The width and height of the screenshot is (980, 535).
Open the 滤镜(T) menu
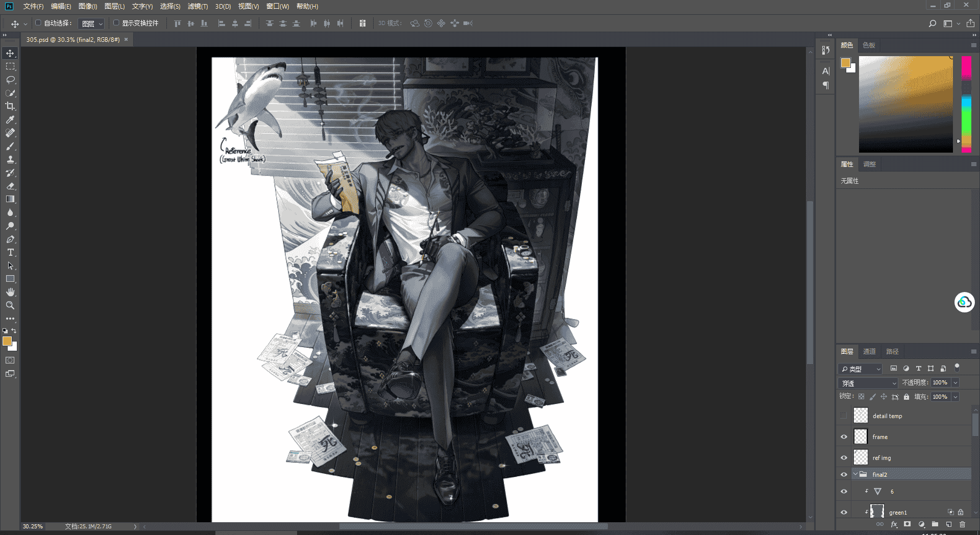pyautogui.click(x=198, y=6)
